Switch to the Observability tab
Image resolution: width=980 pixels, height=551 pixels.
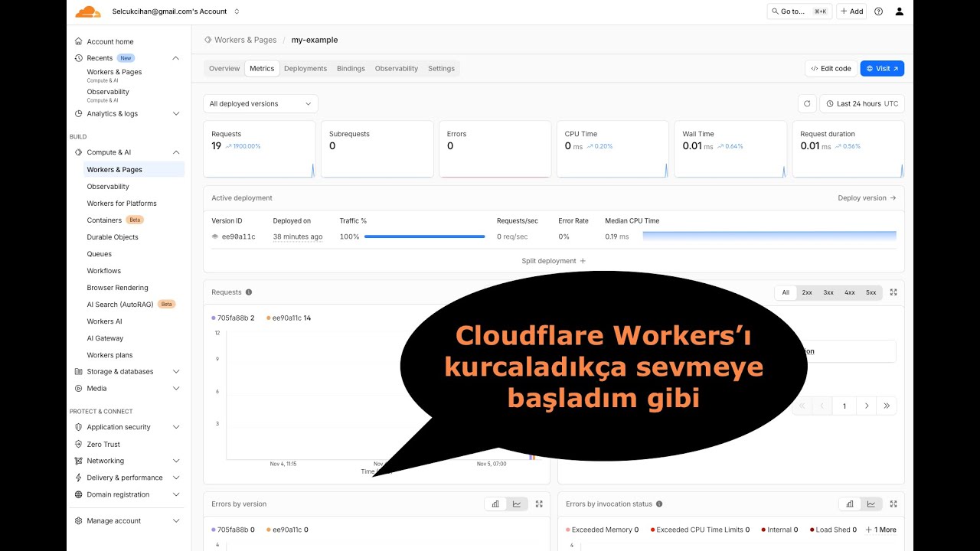pos(397,68)
